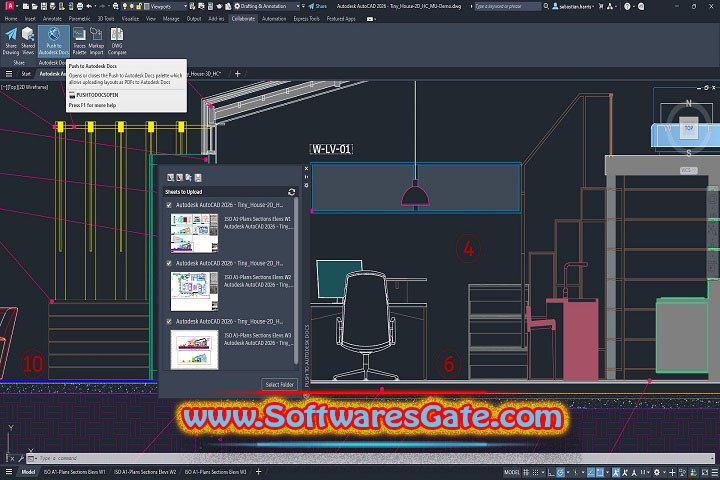Click Push to Autodesk Docs ribbon button
720x480 pixels.
54,41
